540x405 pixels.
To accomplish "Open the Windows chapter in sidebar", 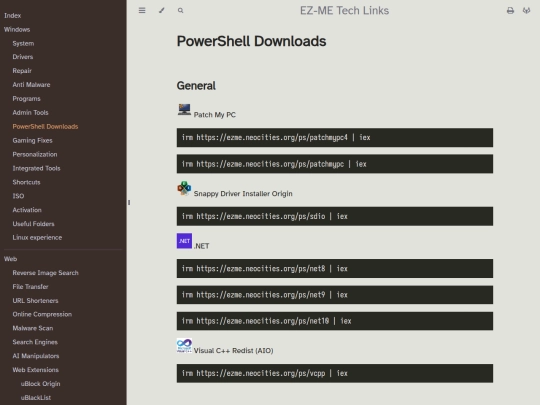I will (x=17, y=30).
